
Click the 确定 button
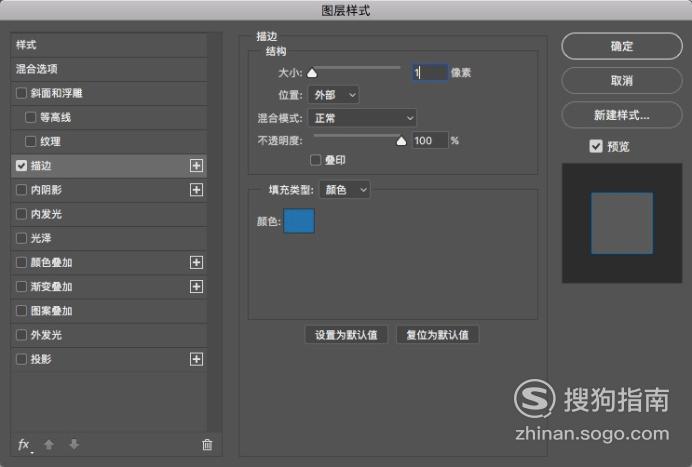coord(622,46)
